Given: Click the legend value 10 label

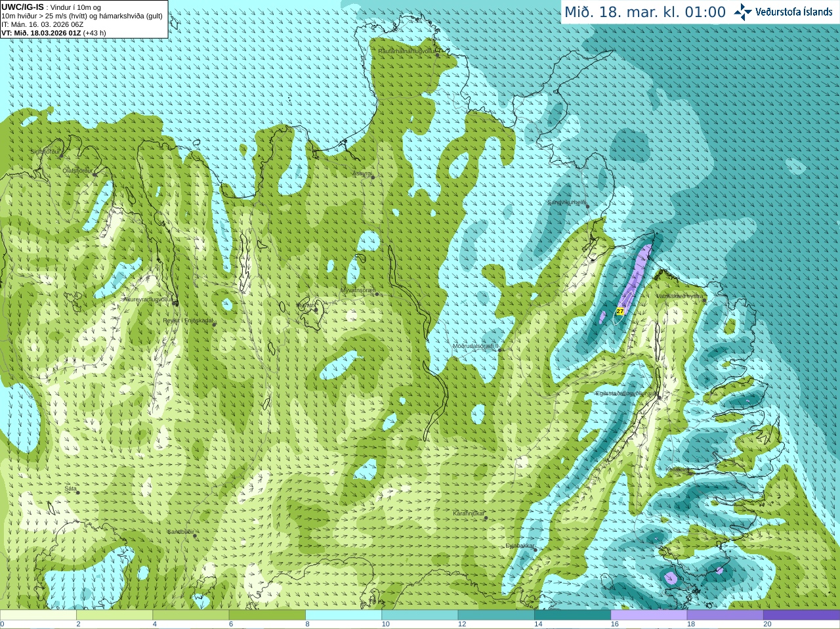Looking at the screenshot, I should 386,624.
